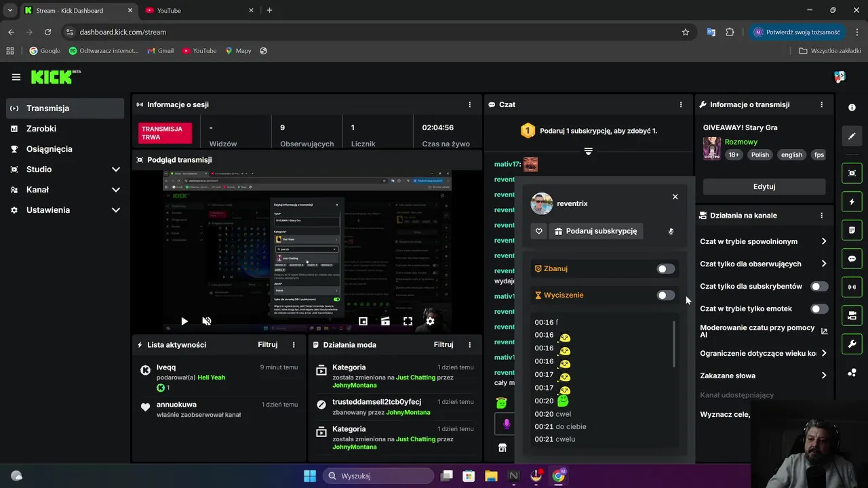Select Transmisja in the left sidebar

click(65, 108)
